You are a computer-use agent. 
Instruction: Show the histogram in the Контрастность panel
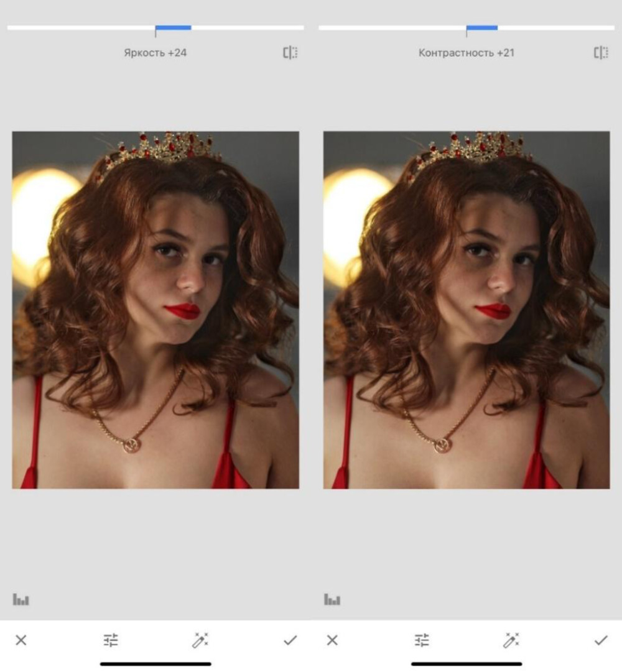pyautogui.click(x=332, y=599)
